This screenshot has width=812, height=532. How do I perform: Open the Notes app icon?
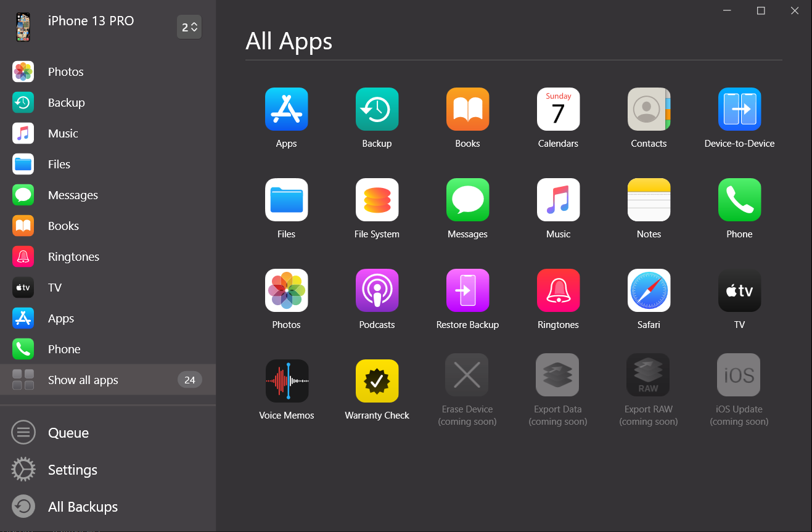click(649, 200)
